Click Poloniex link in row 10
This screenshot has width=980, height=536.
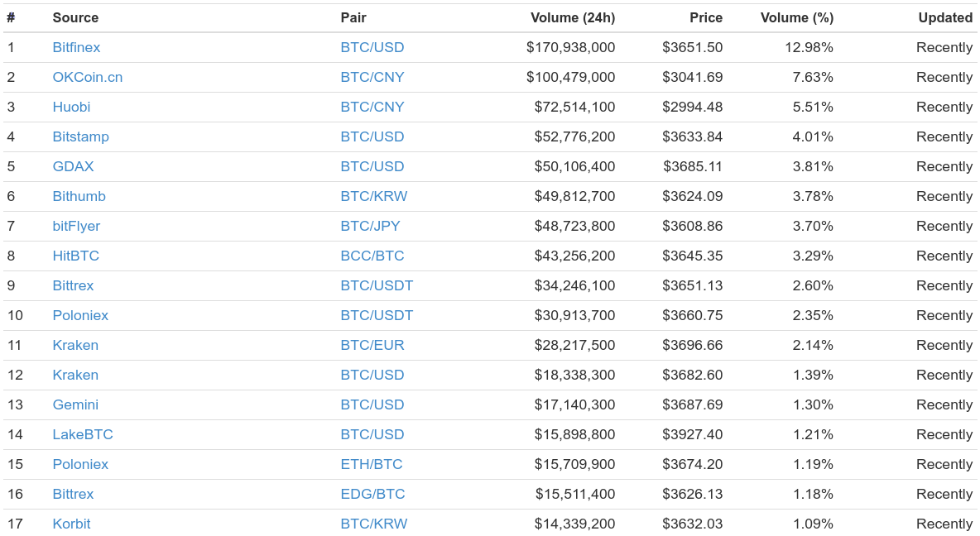(80, 315)
